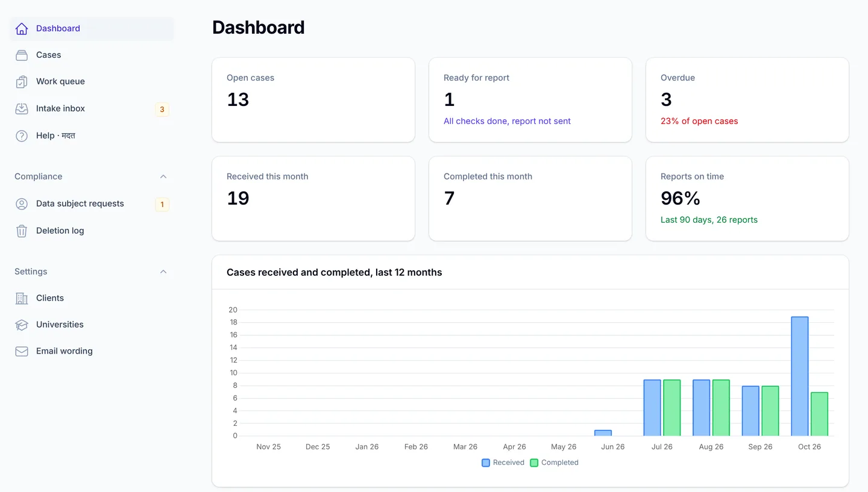The width and height of the screenshot is (868, 492).
Task: Open Email wording settings
Action: [92, 351]
